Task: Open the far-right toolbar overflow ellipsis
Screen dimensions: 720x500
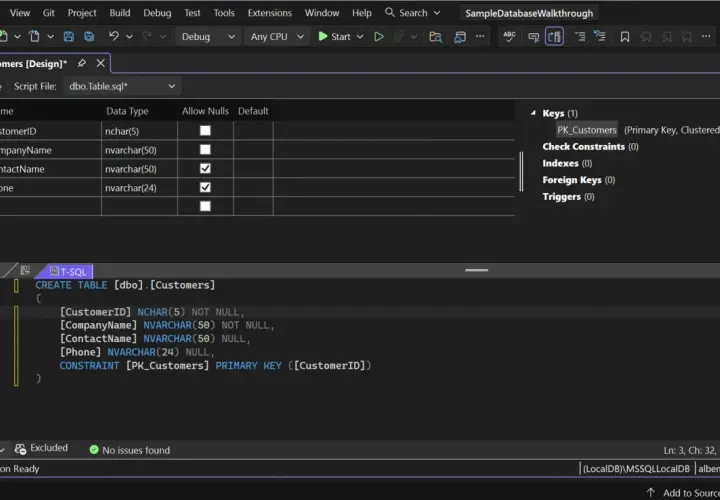Action: 706,36
